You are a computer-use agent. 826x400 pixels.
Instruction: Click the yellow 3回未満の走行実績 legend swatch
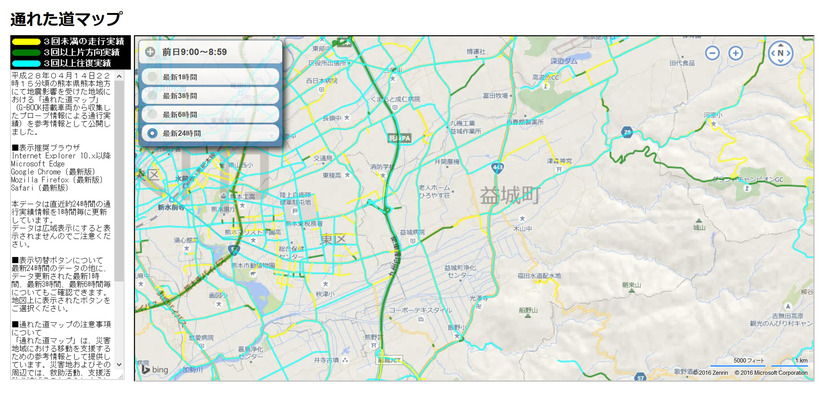(x=25, y=41)
